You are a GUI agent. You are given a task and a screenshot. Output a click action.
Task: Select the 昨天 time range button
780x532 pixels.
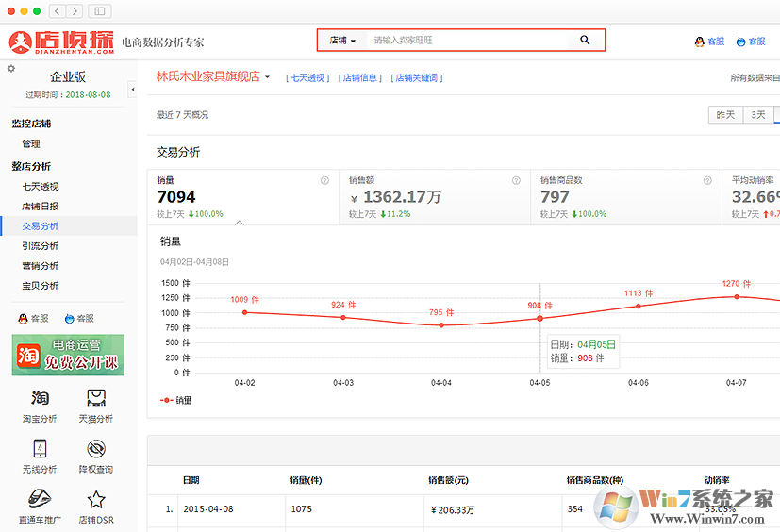tap(725, 115)
